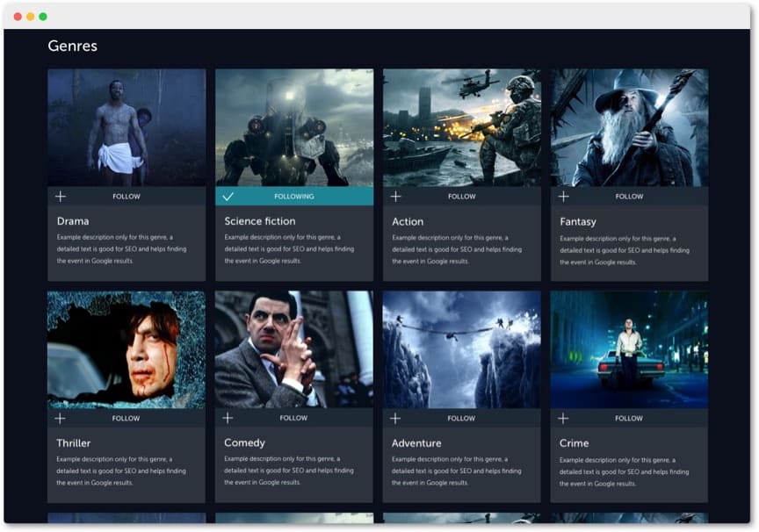Click the plus icon on the Fantasy card
Image resolution: width=759 pixels, height=532 pixels.
point(563,197)
